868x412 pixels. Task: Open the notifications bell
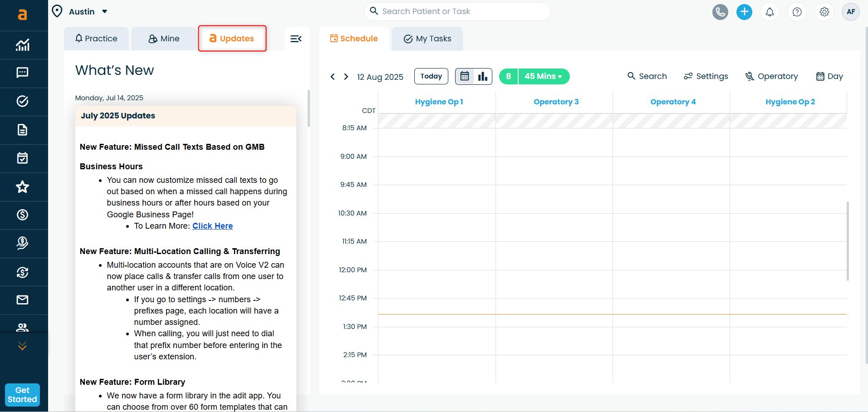coord(770,12)
